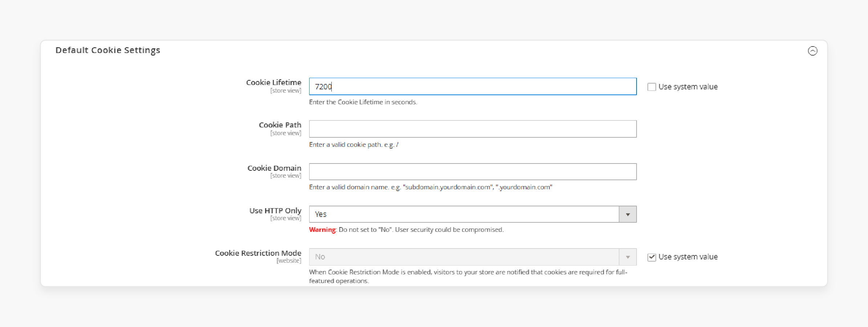Collapse the Default Cookie Settings section

tap(812, 51)
